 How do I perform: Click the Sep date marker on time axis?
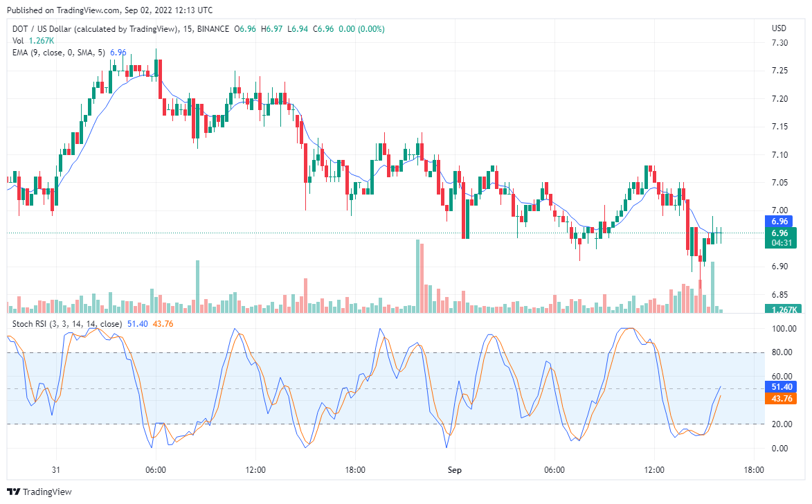tap(454, 470)
